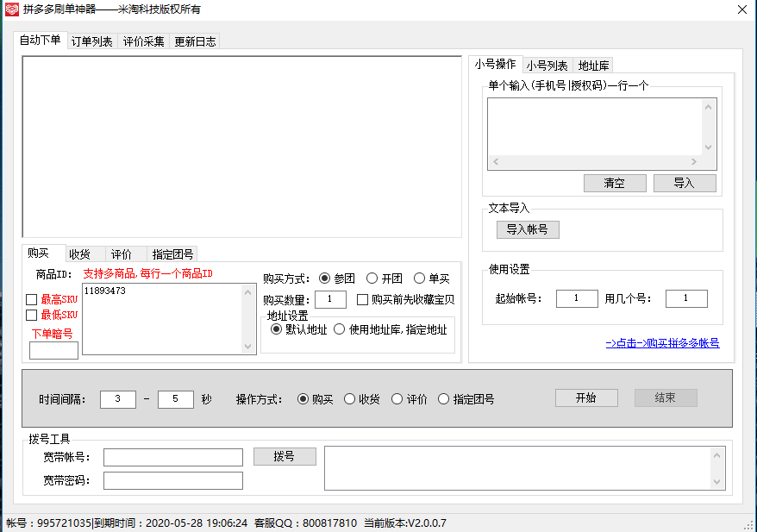757x532 pixels.
Task: Click scroll-up arrow in 商品ID list
Action: click(247, 292)
